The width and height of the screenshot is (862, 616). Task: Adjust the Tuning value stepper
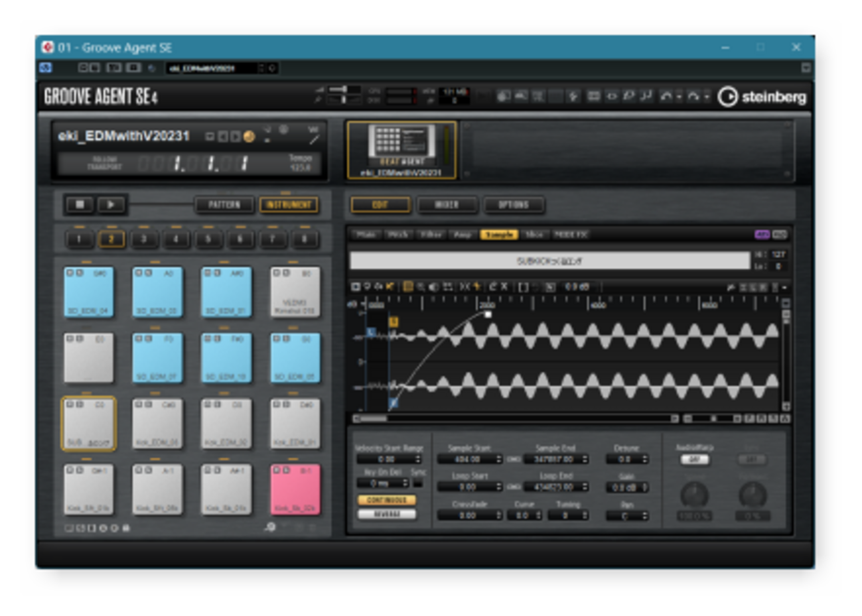567,515
